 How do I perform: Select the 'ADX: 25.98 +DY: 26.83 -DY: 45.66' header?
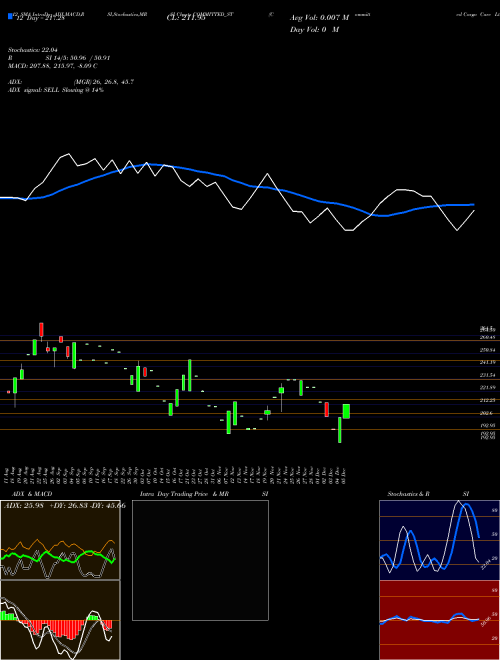click(65, 506)
